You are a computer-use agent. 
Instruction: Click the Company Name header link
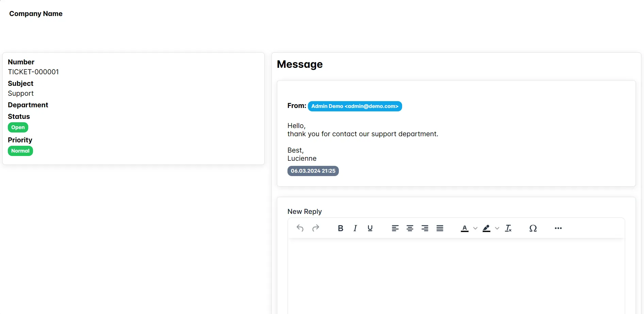(36, 14)
